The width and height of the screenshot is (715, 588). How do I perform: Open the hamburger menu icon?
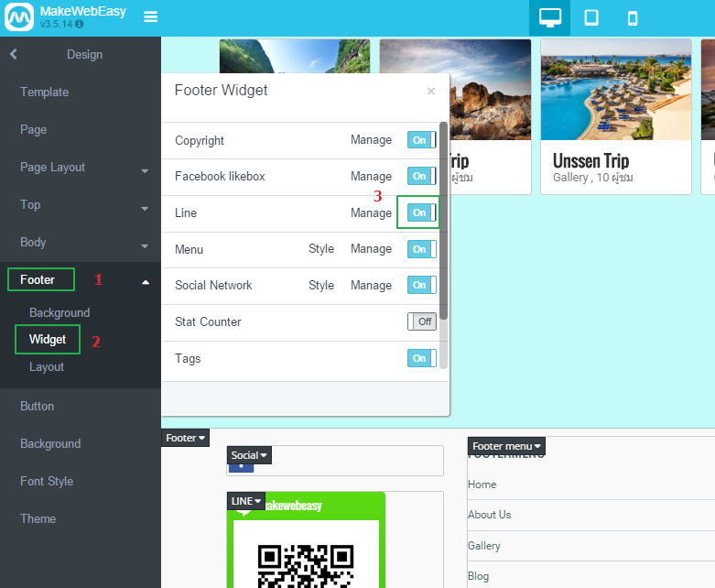coord(151,17)
